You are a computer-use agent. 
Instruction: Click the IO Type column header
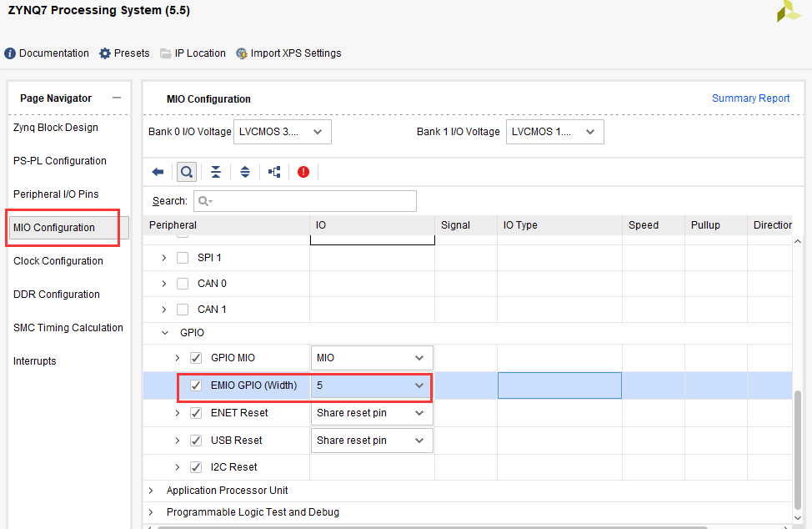(559, 225)
